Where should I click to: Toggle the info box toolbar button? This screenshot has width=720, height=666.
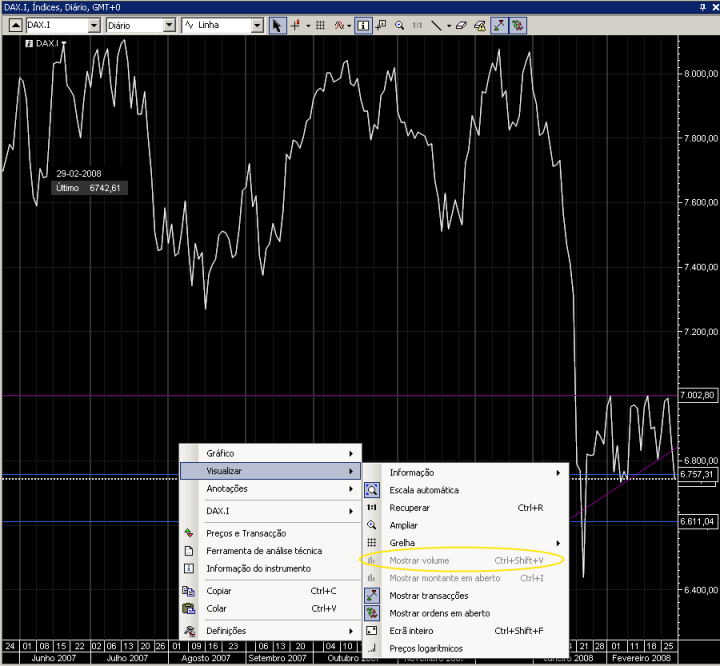[363, 25]
